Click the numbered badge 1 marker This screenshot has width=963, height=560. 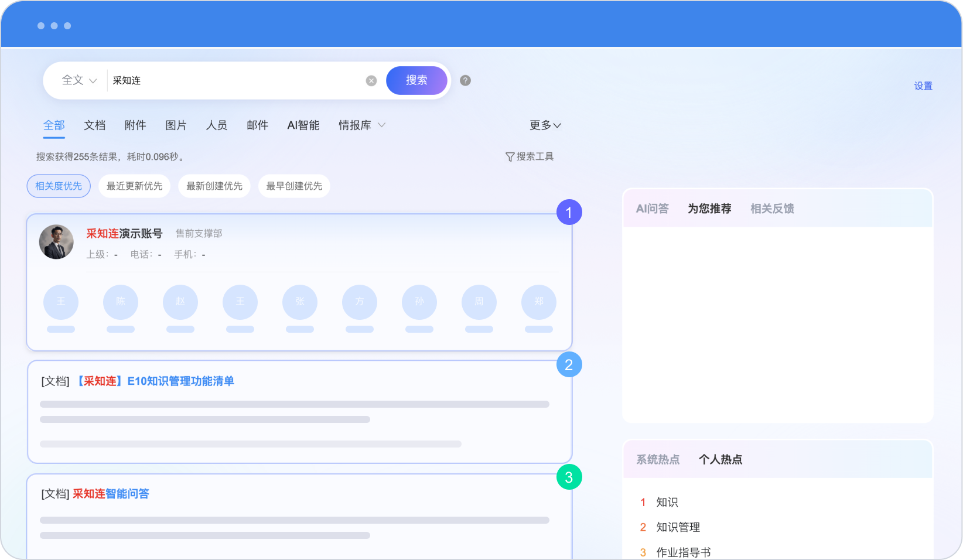pyautogui.click(x=569, y=212)
